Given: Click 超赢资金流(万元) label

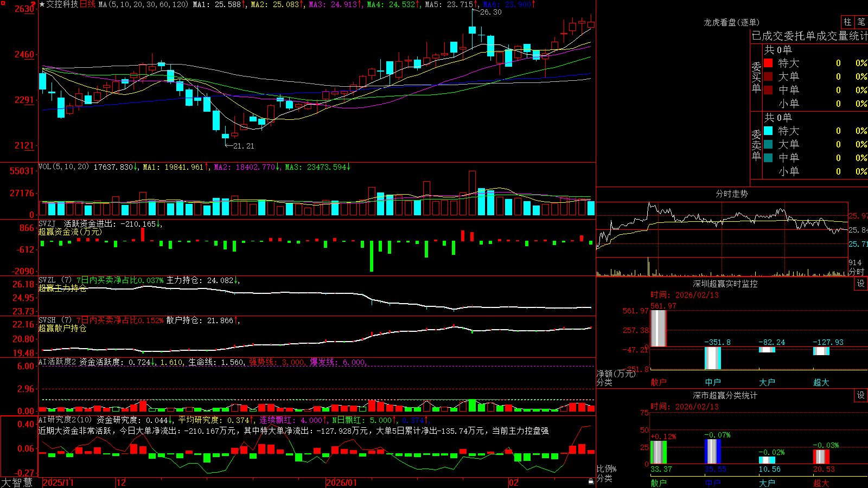Looking at the screenshot, I should coord(70,232).
